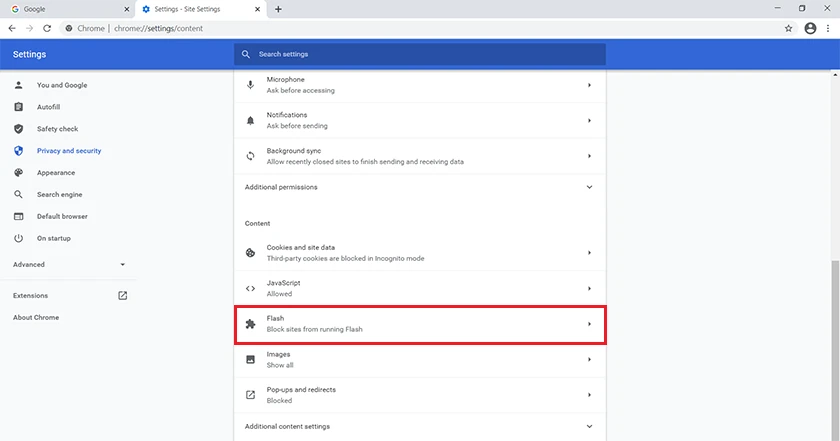Select the Settings - Site Settings tab
840x441 pixels.
pos(201,9)
